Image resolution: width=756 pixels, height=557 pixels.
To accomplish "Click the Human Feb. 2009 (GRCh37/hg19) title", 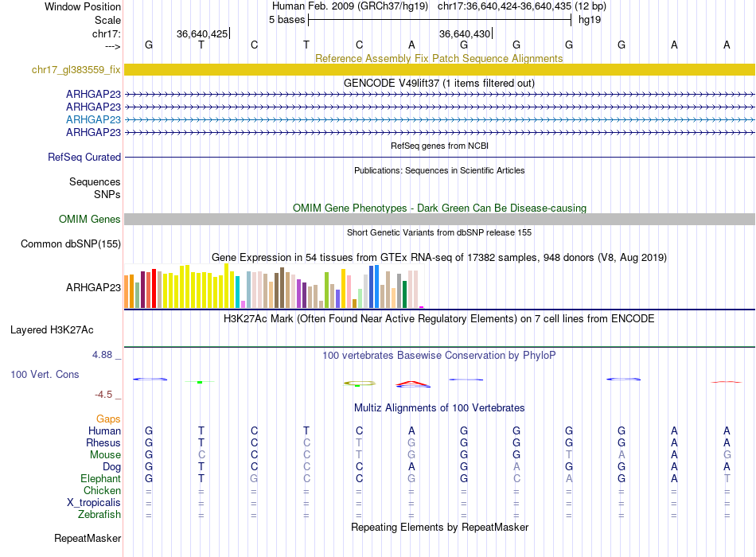I will click(x=350, y=6).
